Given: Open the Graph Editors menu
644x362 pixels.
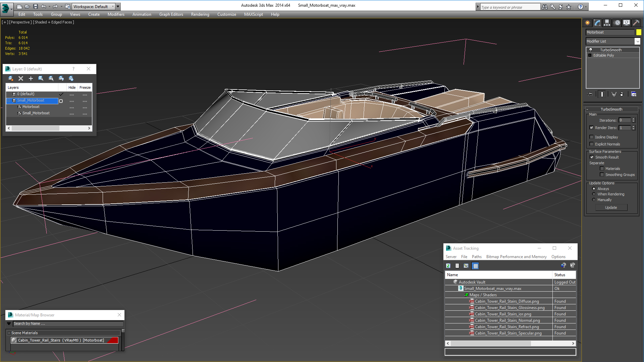Looking at the screenshot, I should tap(171, 14).
